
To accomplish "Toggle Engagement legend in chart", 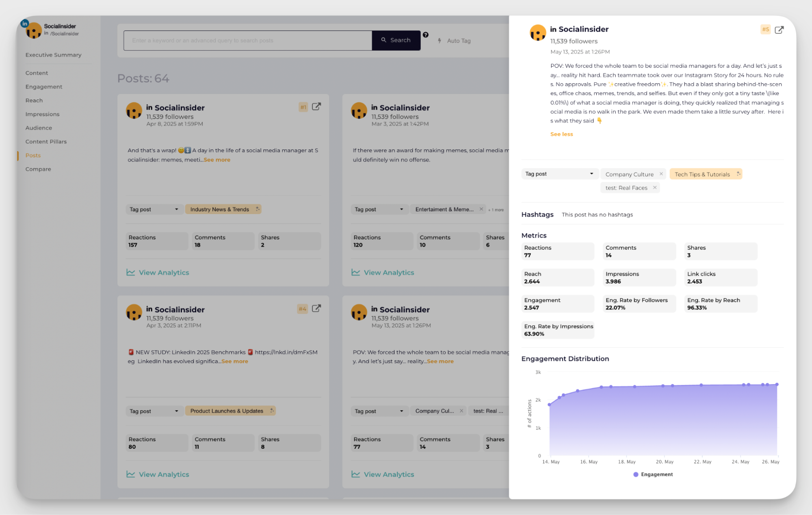I will point(653,474).
